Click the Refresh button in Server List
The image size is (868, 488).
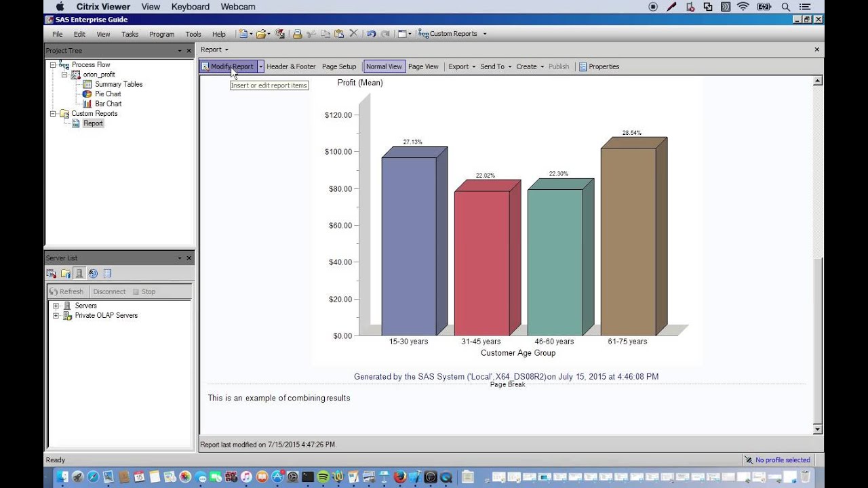coord(66,291)
